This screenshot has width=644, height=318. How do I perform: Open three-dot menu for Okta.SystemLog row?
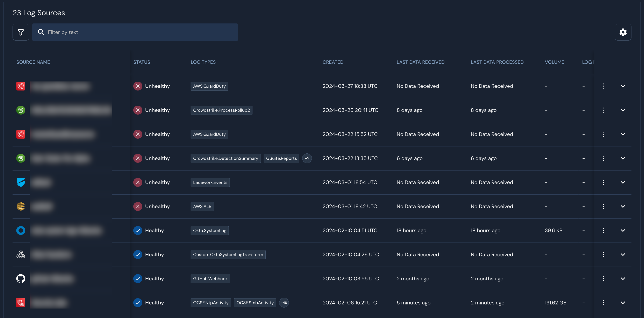[603, 231]
